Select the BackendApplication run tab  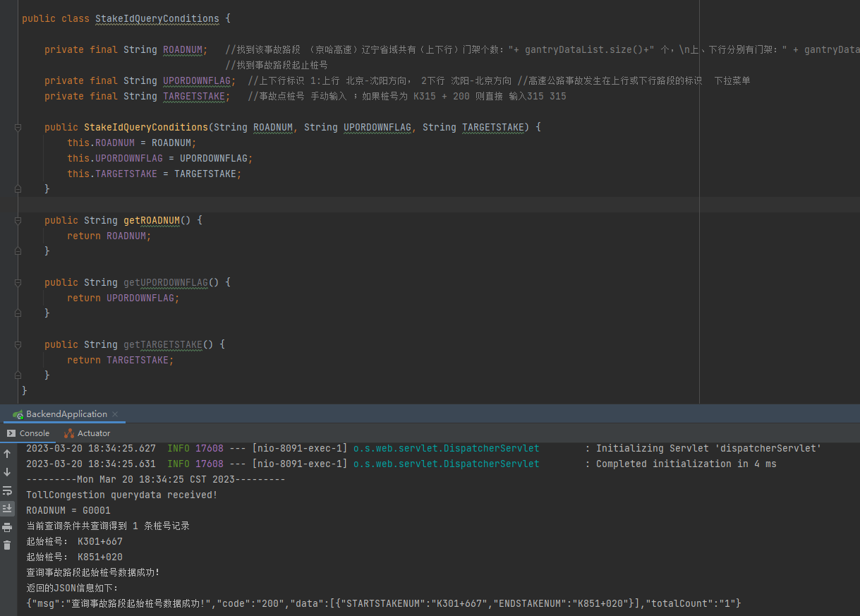(66, 414)
